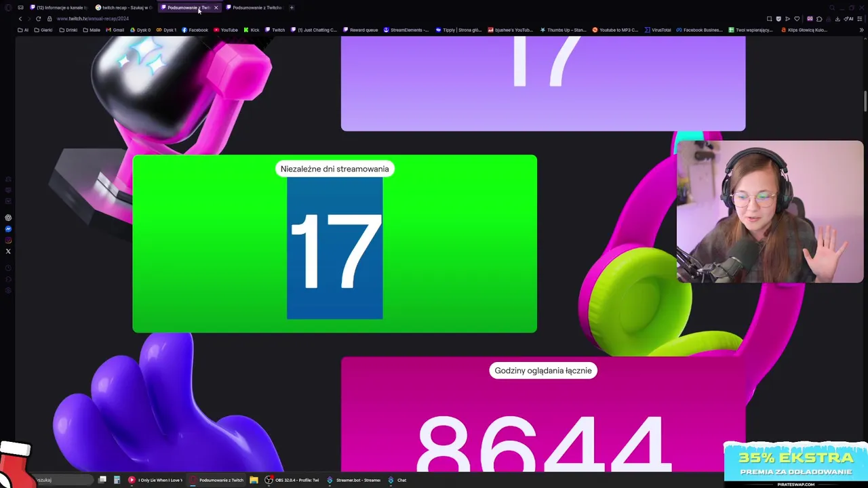Switch to the second 'Podsumowanie z Twitcha' tab
This screenshot has height=488, width=868.
tap(254, 7)
